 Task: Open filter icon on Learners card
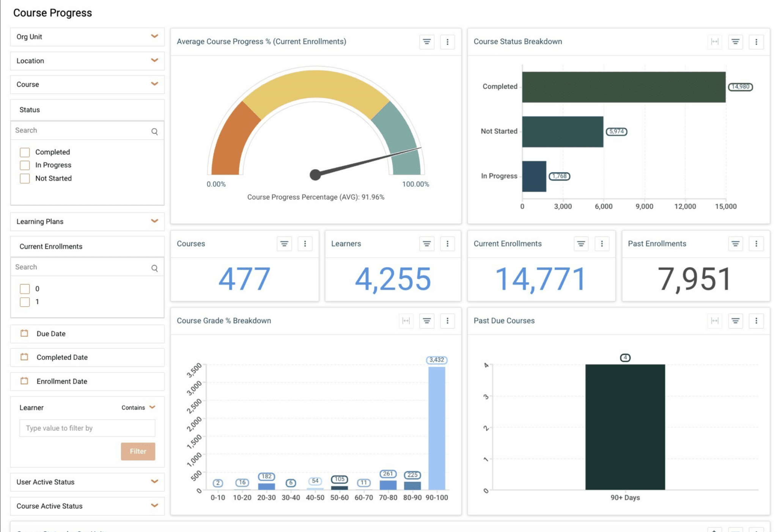pyautogui.click(x=426, y=244)
